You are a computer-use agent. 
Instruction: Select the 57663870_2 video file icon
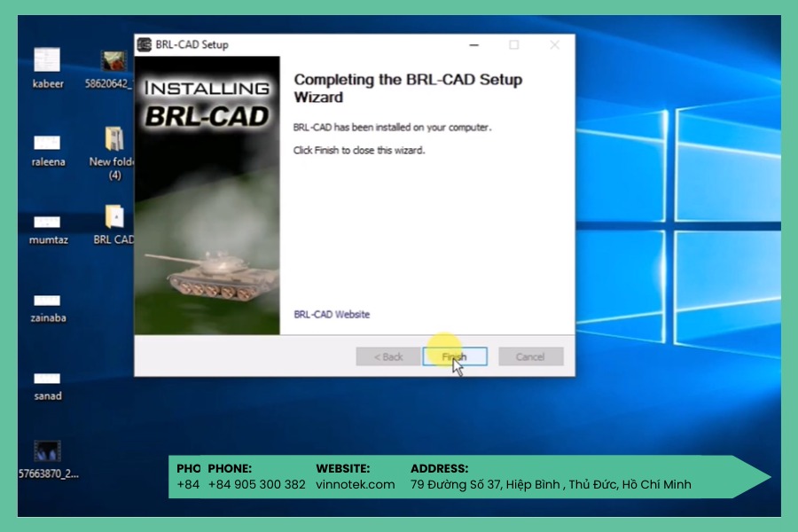[48, 459]
